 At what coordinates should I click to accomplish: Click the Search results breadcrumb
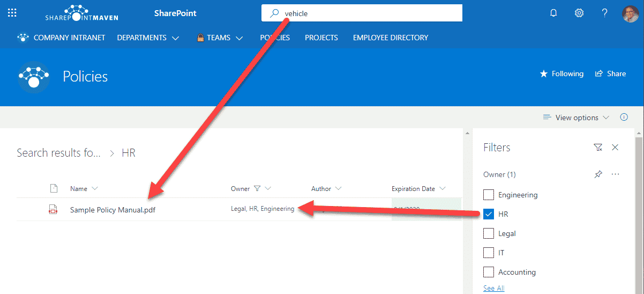(x=58, y=153)
